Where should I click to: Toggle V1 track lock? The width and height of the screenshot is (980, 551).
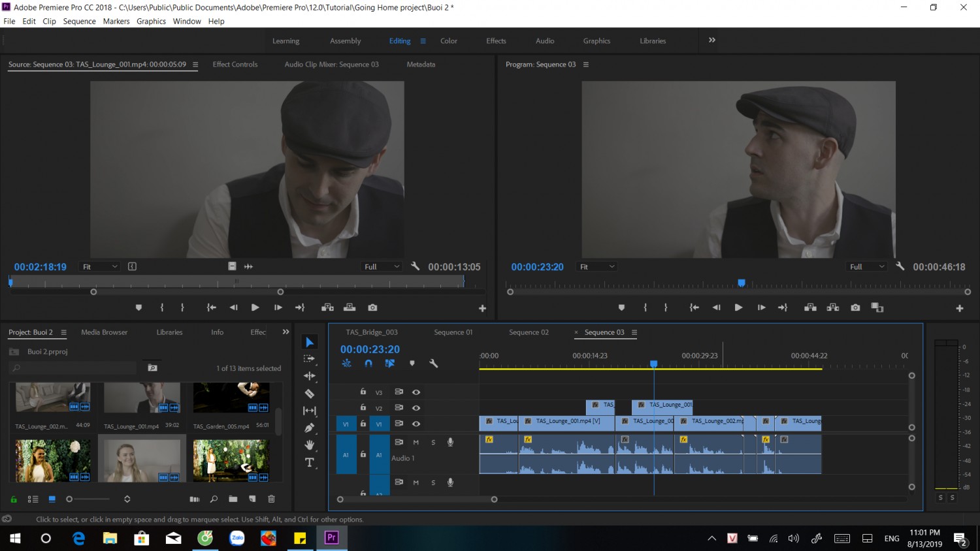[363, 424]
